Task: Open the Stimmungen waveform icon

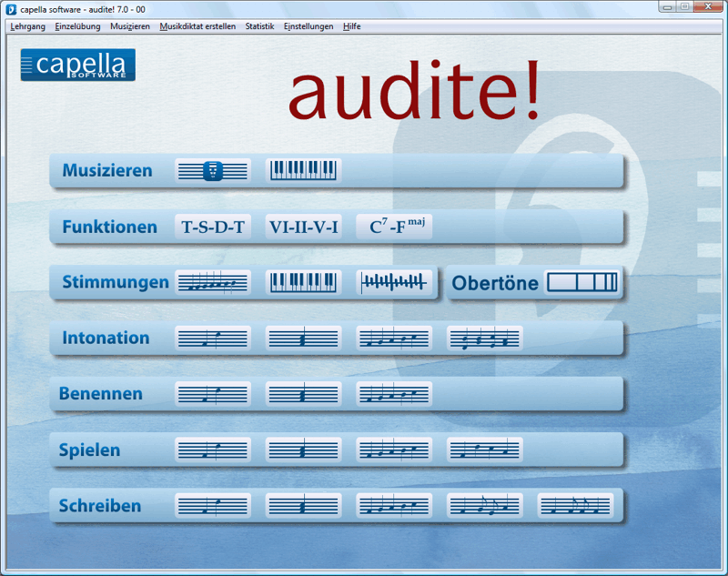Action: pos(394,282)
